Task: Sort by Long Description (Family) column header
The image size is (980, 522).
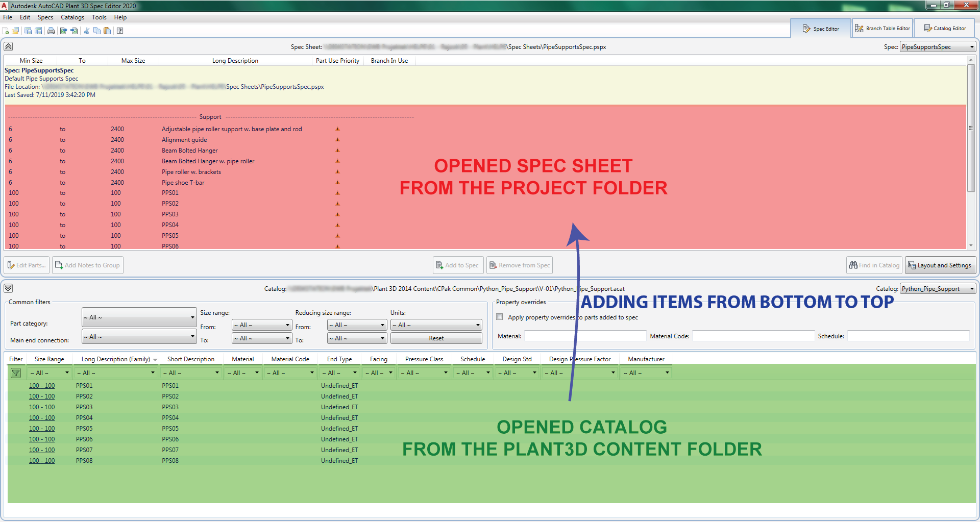Action: pyautogui.click(x=116, y=359)
